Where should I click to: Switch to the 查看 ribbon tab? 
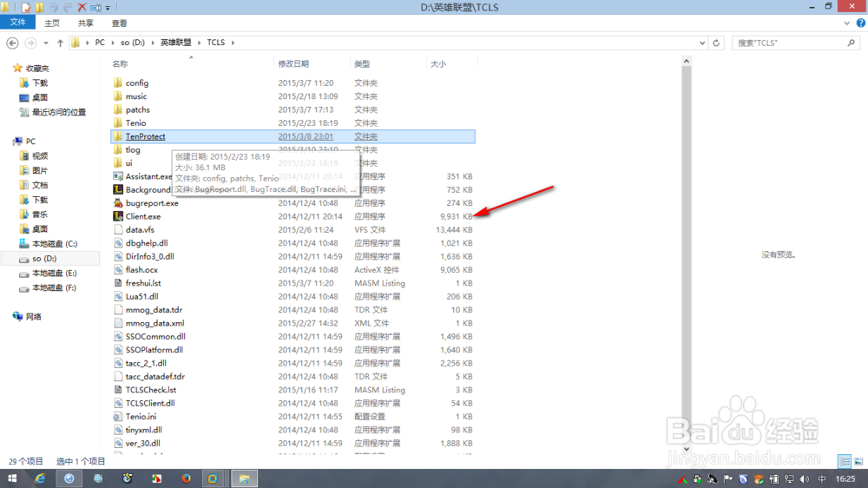pos(120,23)
